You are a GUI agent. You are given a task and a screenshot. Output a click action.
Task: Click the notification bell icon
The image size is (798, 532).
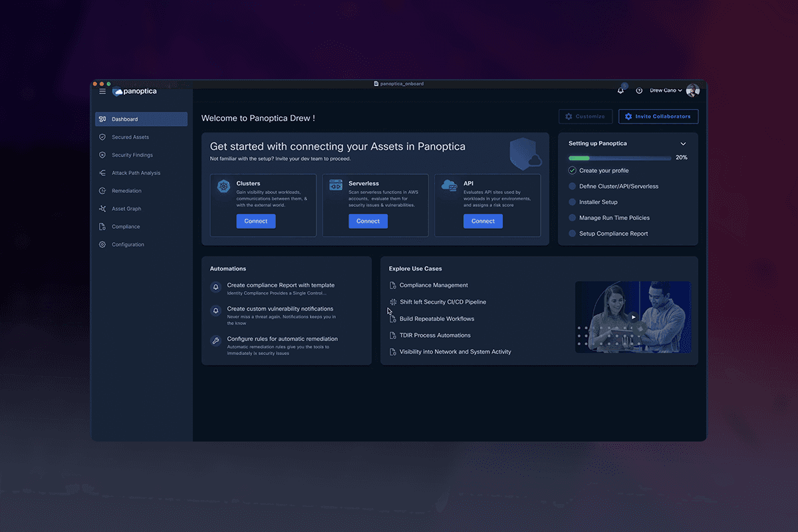[x=620, y=90]
